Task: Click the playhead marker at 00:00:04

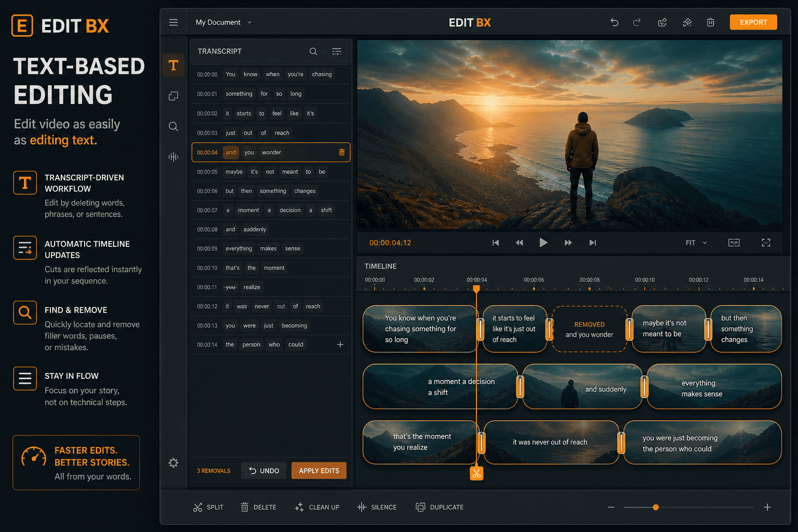Action: tap(476, 289)
